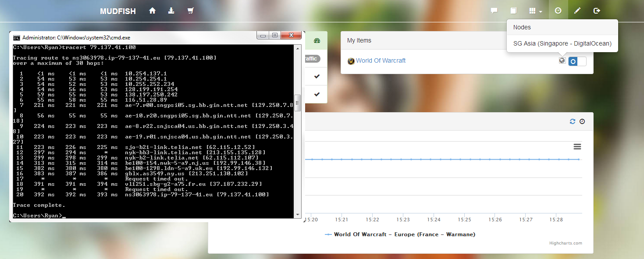Expand the grid menu dropdown in the navbar
Viewport: 644px width, 259px height.
coord(536,11)
